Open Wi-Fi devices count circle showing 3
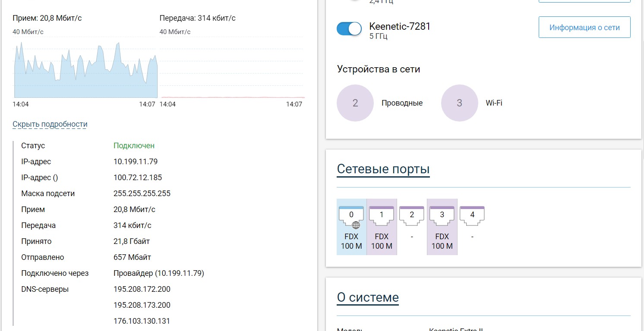 tap(459, 103)
